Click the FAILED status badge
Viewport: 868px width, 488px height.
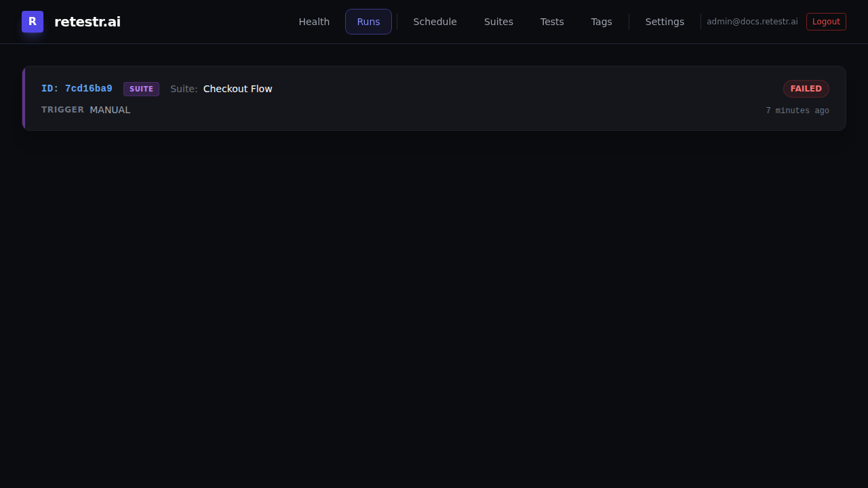click(x=806, y=89)
